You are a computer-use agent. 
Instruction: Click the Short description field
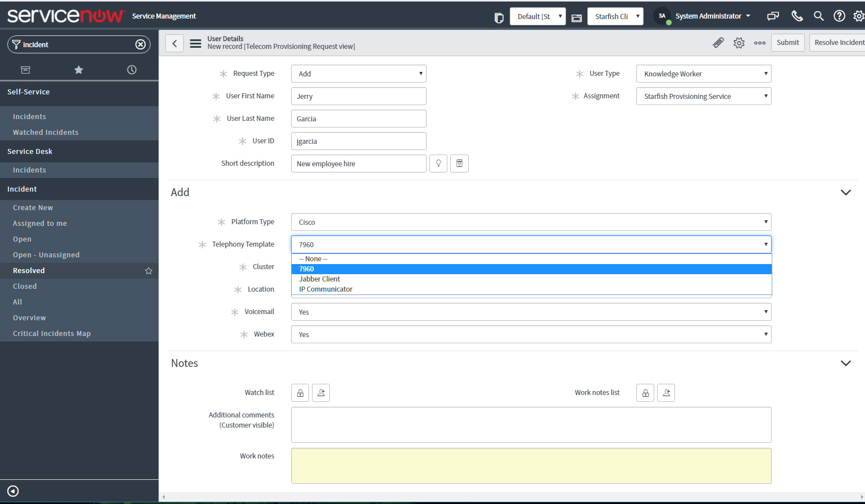click(x=359, y=164)
